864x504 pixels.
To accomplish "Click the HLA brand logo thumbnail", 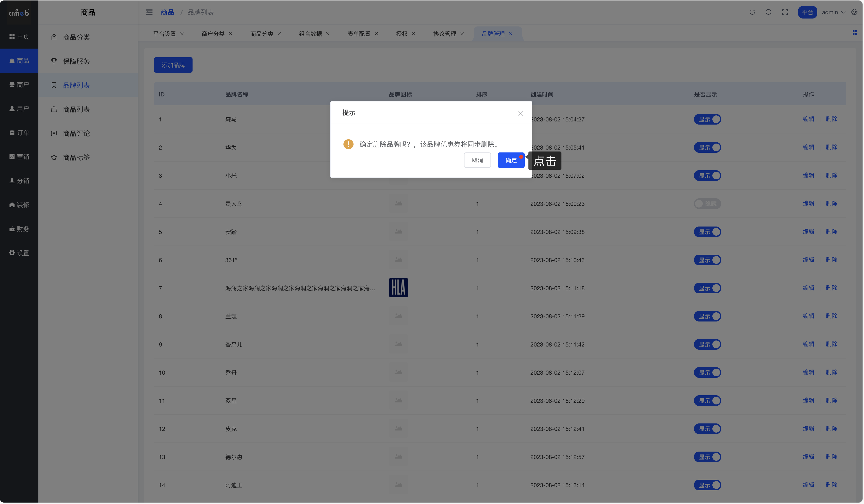I will coord(398,288).
